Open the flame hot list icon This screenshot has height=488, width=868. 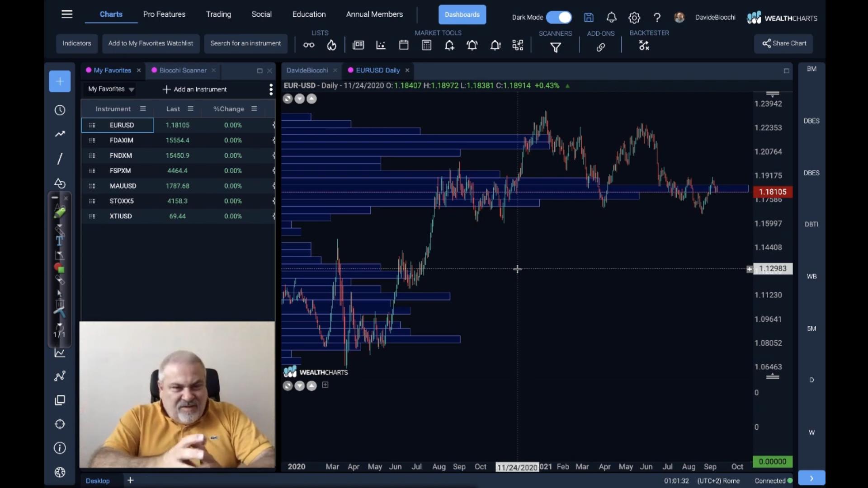coord(332,45)
